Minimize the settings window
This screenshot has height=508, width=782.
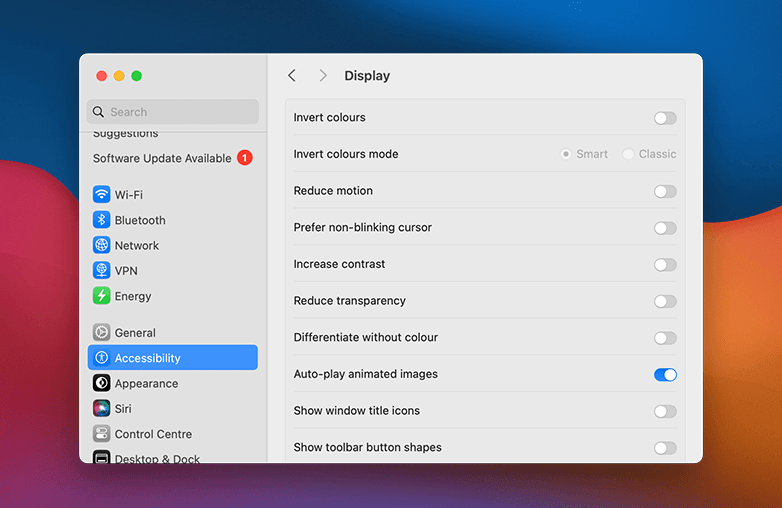[119, 76]
